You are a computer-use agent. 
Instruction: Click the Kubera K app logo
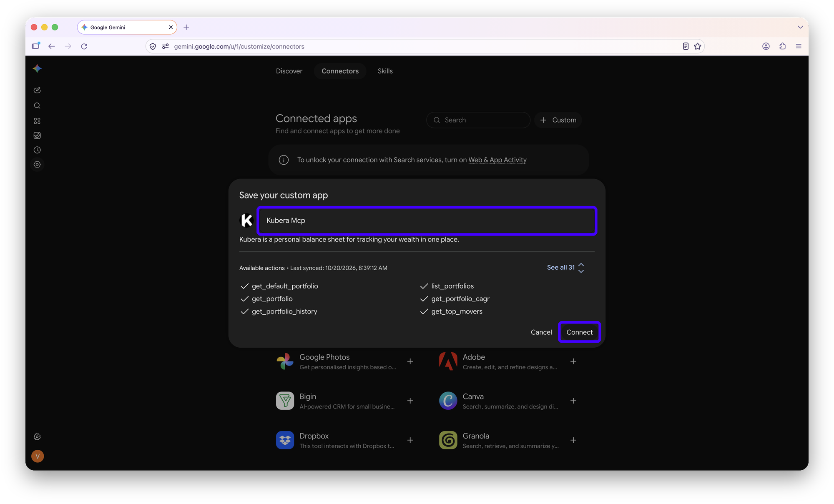pos(246,220)
